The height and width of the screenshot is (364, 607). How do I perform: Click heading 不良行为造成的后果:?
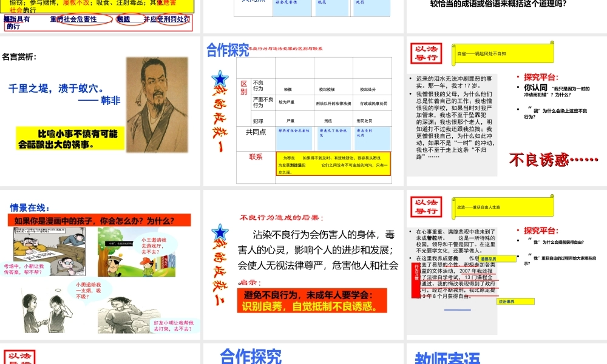coord(282,218)
